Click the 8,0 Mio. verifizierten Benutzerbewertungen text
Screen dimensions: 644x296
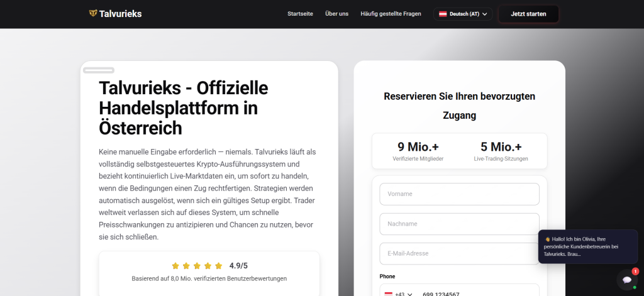point(209,278)
